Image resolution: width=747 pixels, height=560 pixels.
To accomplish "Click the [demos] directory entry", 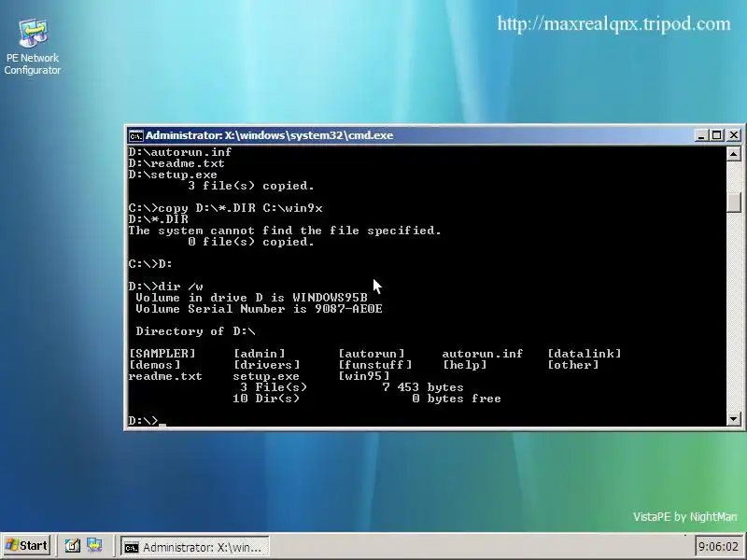I will 155,365.
